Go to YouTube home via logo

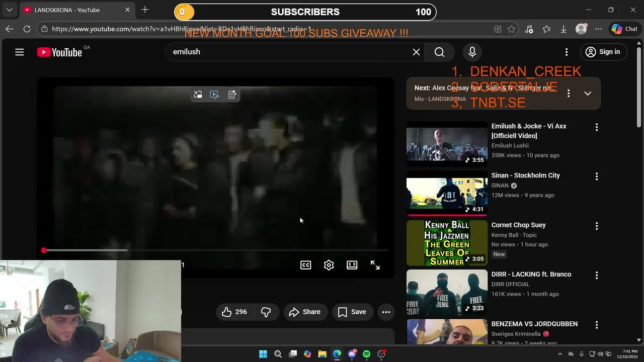tap(59, 52)
